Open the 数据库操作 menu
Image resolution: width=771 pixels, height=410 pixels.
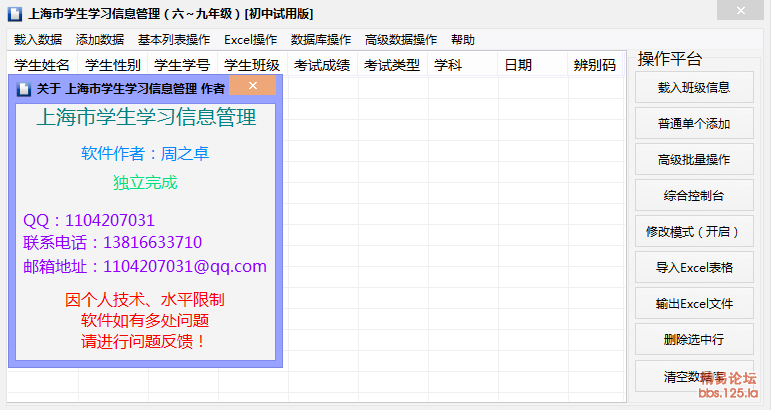(x=321, y=40)
